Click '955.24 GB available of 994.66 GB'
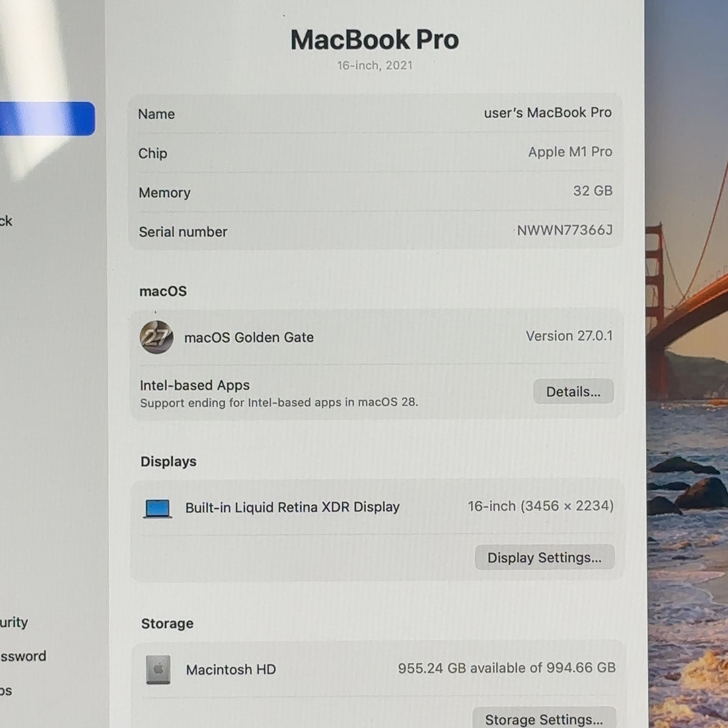Image resolution: width=728 pixels, height=728 pixels. pos(507,668)
